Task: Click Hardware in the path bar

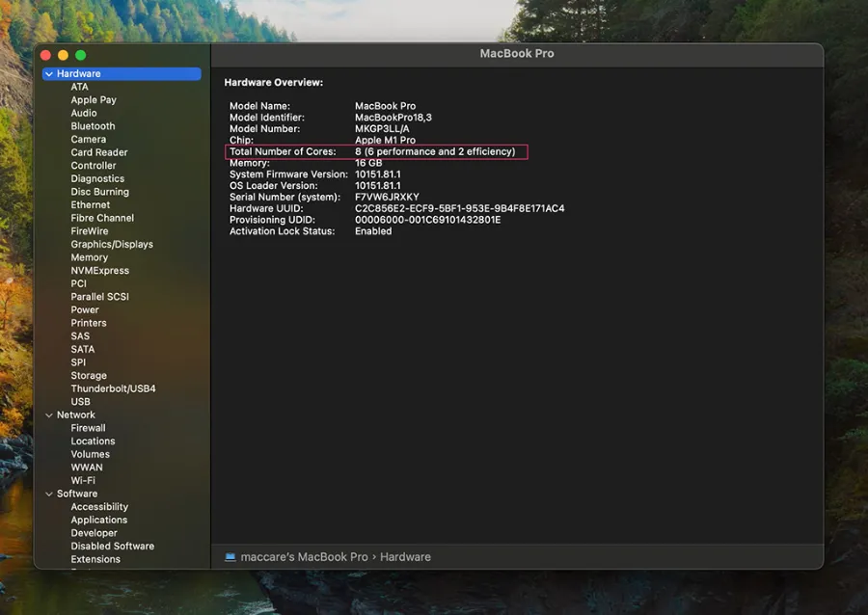Action: tap(405, 557)
